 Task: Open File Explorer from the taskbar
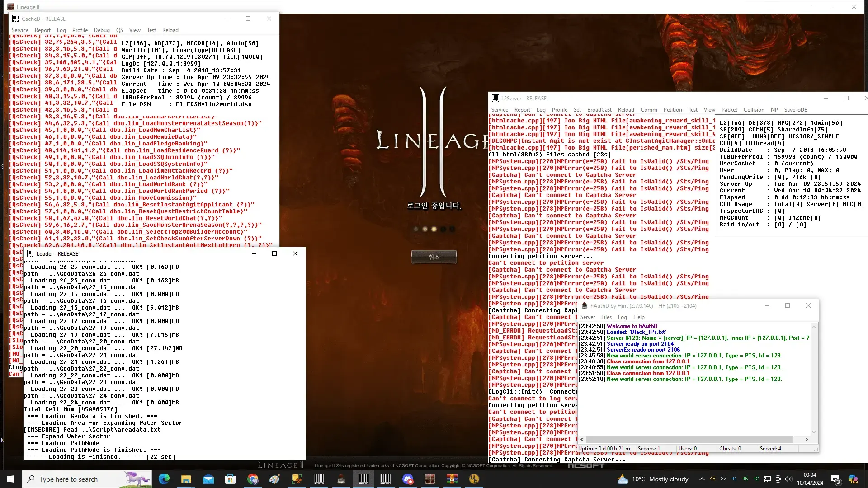click(x=186, y=479)
